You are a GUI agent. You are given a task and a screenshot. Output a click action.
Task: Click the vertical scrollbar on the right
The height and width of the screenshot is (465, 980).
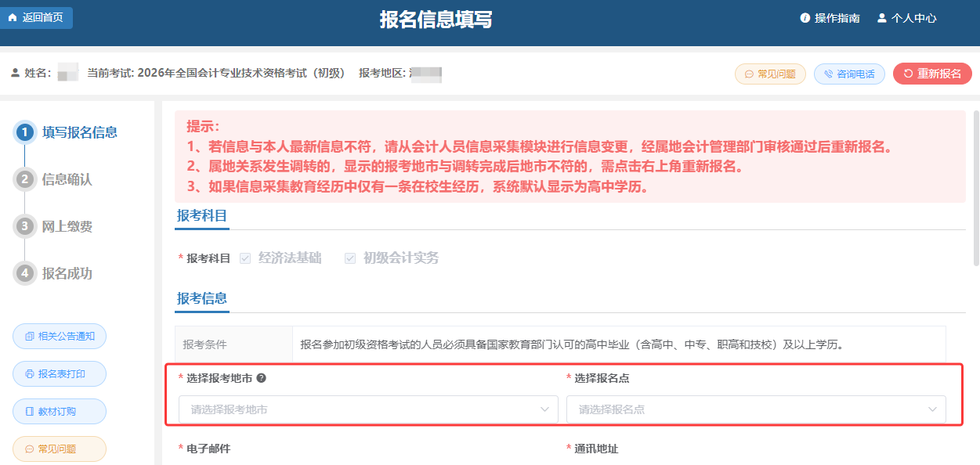[x=975, y=188]
